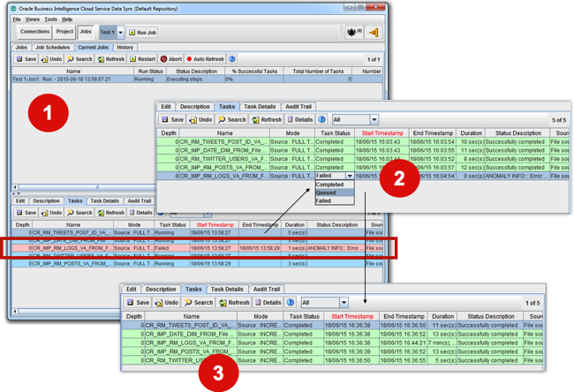Click the red Abort icon in Current Jobs toolbar
Screen dimensions: 574x392
(x=163, y=59)
